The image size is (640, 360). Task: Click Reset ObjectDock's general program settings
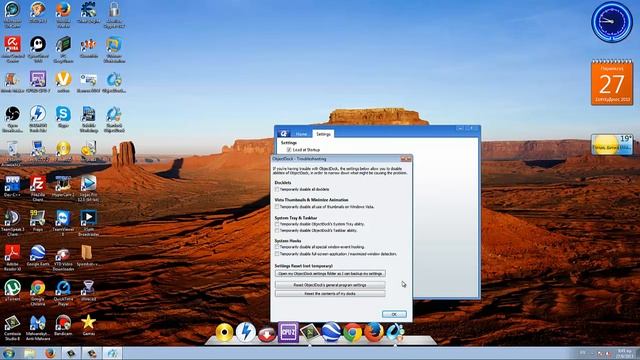(x=330, y=285)
